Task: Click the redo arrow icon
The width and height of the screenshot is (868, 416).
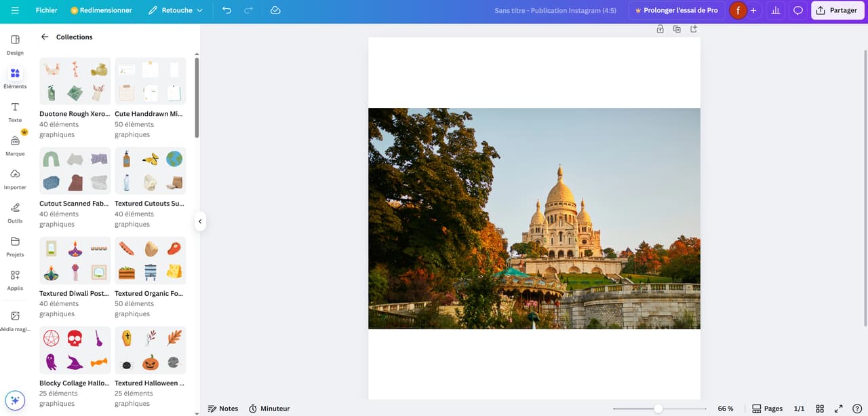Action: click(x=248, y=10)
